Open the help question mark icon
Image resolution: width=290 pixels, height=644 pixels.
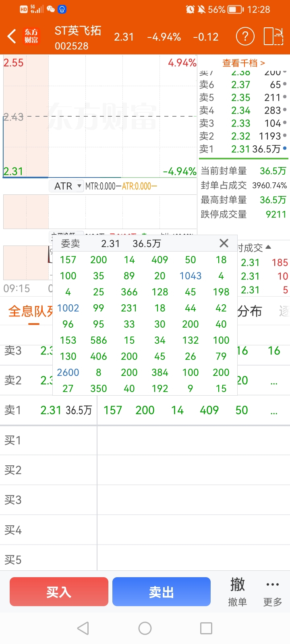(245, 37)
